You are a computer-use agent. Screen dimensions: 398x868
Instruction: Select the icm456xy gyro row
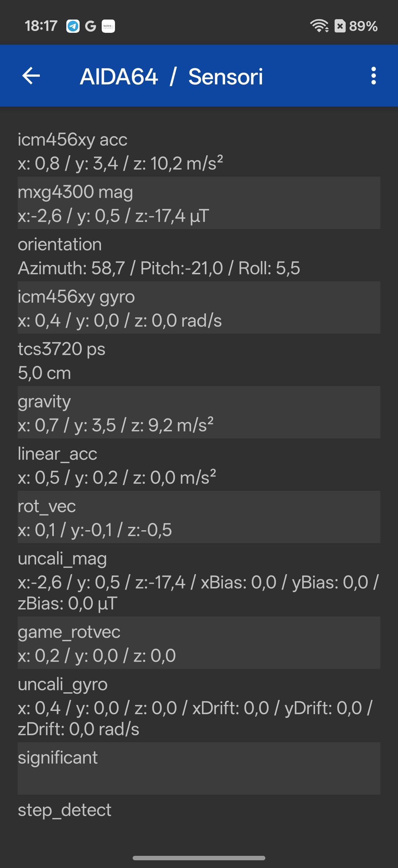click(199, 308)
